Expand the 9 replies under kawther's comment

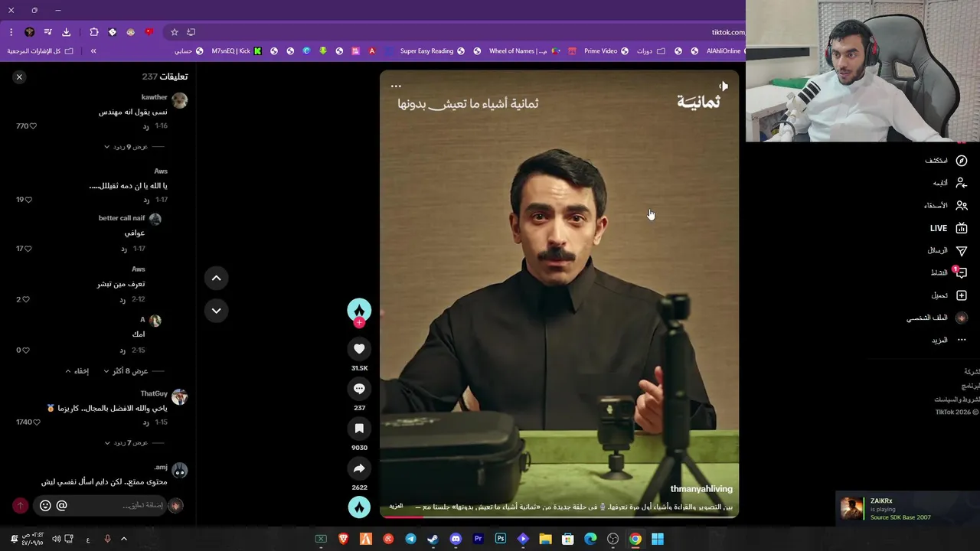click(126, 146)
